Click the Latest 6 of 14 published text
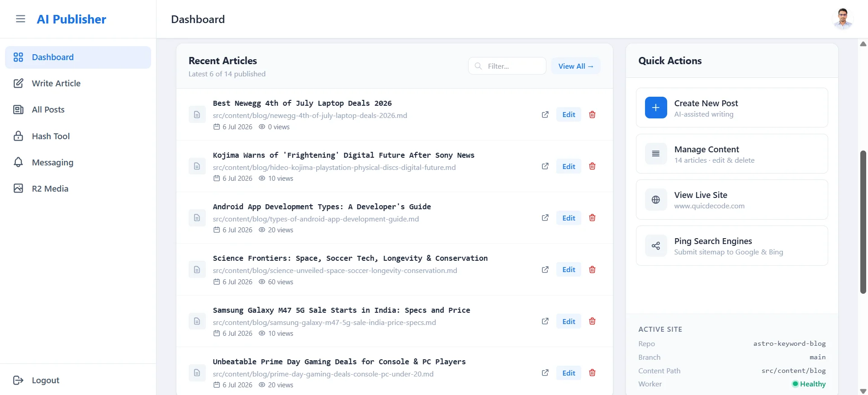Image resolution: width=868 pixels, height=395 pixels. click(x=227, y=74)
